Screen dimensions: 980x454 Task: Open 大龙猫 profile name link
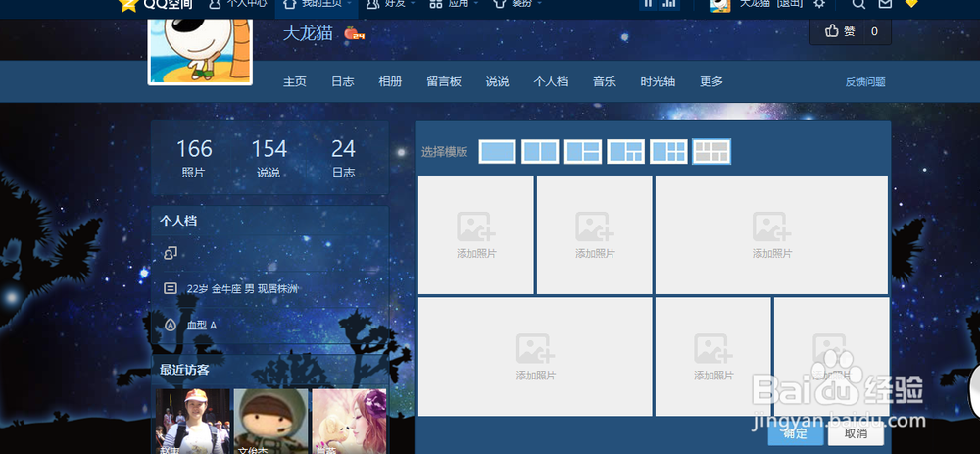tap(308, 33)
